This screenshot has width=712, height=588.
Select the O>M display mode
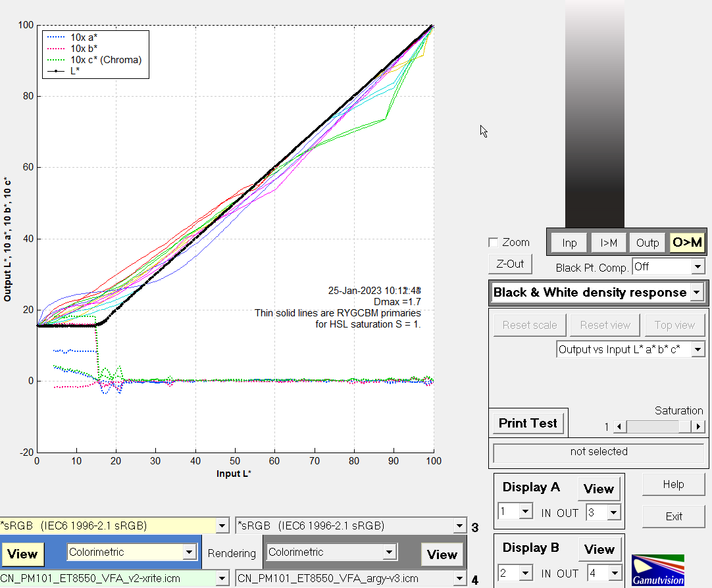point(687,243)
